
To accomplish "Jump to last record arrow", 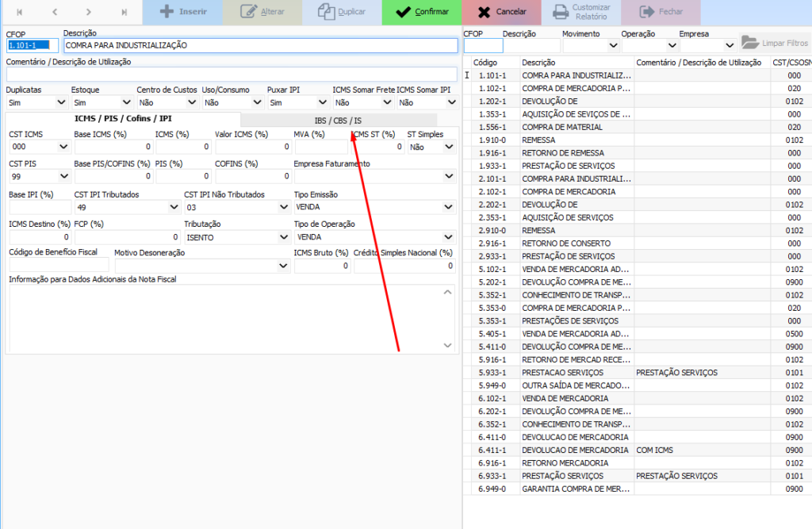I will (124, 12).
